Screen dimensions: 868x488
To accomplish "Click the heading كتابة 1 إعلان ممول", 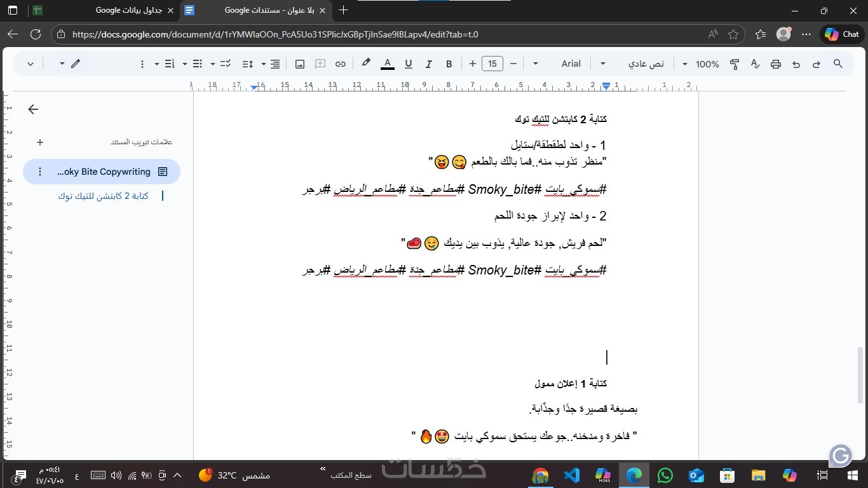I will [x=571, y=383].
